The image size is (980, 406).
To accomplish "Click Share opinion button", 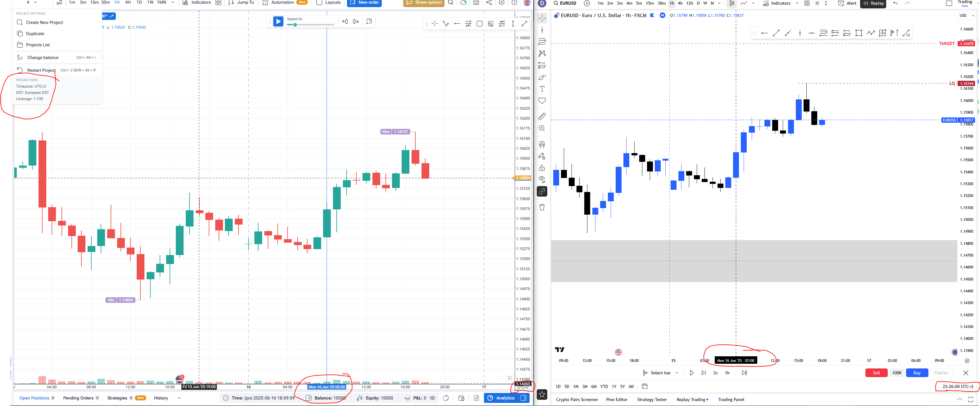I will point(424,3).
